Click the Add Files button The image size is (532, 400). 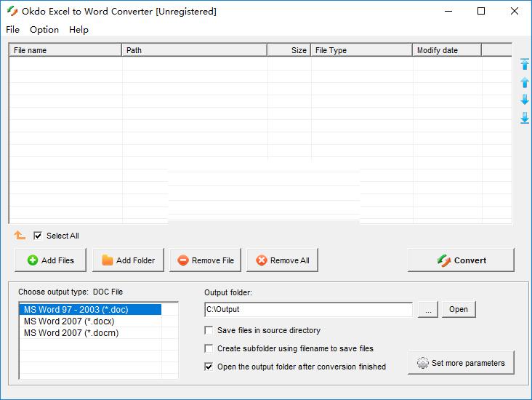[x=50, y=260]
